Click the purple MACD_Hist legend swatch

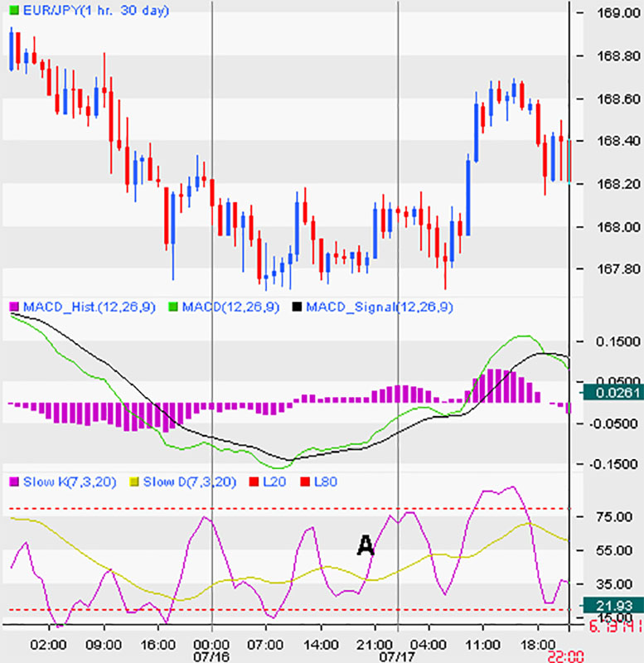(x=14, y=307)
